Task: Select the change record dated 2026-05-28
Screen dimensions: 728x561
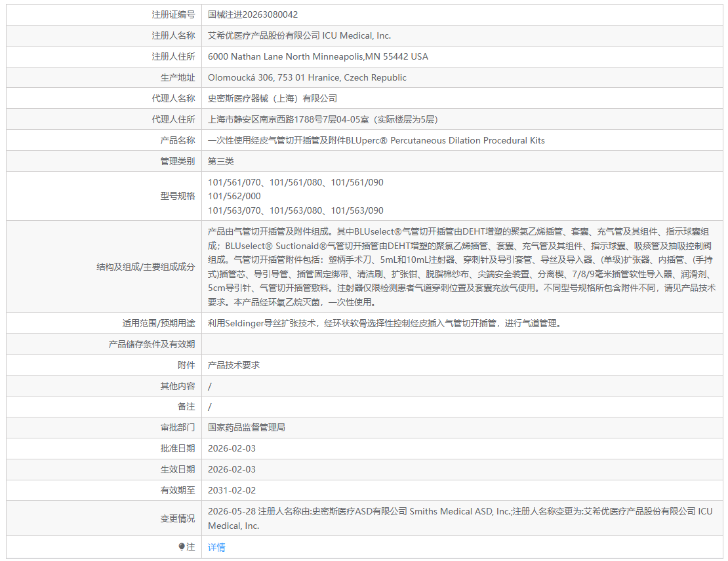Action: [460, 519]
